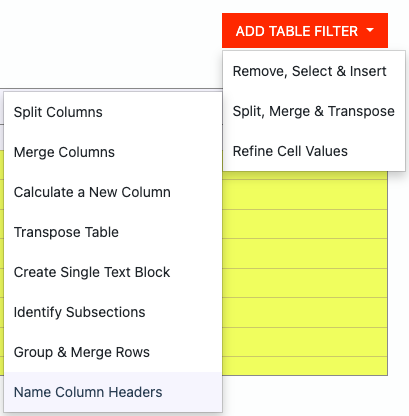This screenshot has height=416, width=409.
Task: Select Merge Columns option
Action: click(113, 152)
